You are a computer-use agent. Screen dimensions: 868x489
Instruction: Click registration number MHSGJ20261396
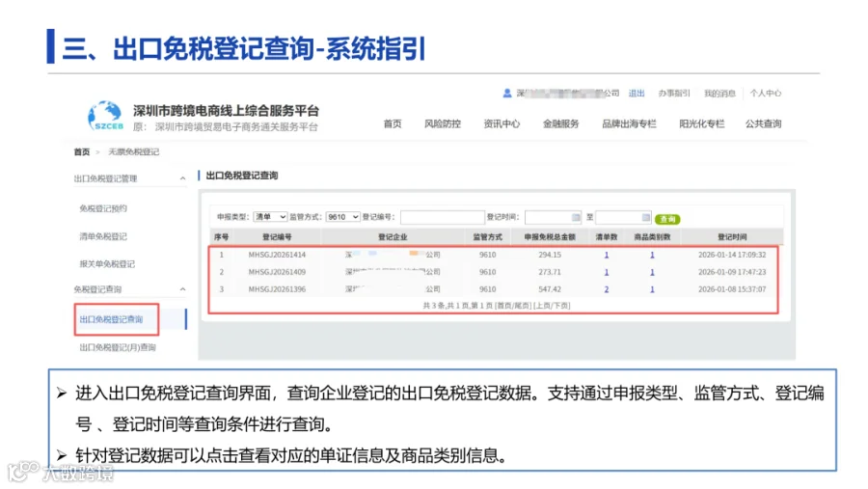pos(277,289)
